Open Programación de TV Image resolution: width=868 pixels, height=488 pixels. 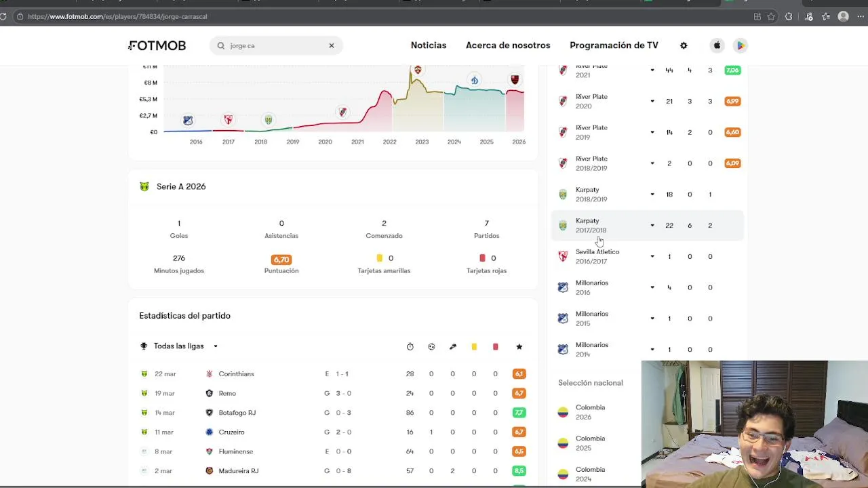pos(614,45)
